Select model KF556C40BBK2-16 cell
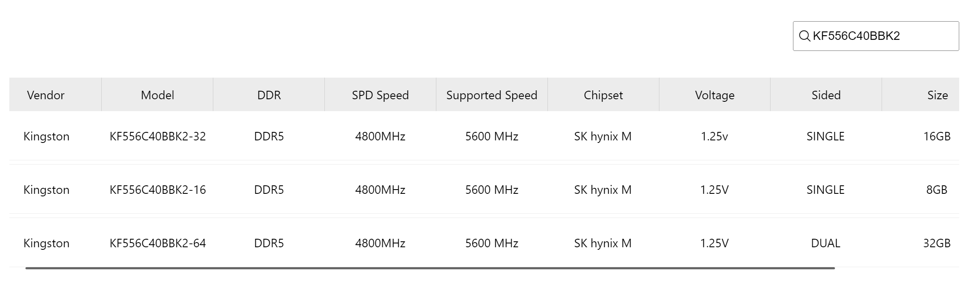This screenshot has height=285, width=980. [157, 190]
